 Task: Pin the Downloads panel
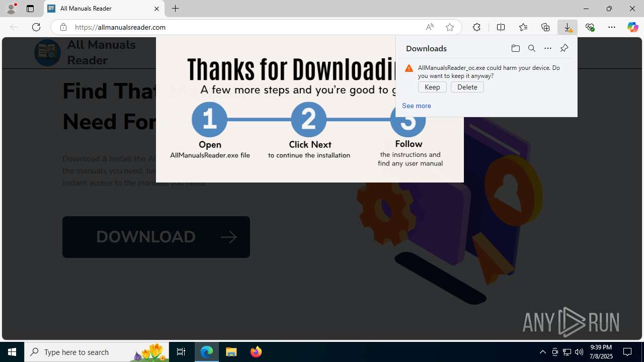point(564,48)
